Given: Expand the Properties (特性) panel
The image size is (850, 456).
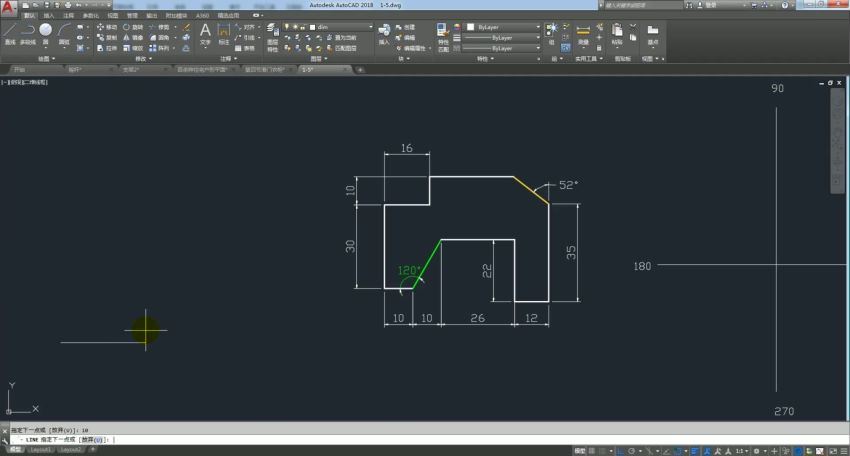Looking at the screenshot, I should [x=485, y=59].
